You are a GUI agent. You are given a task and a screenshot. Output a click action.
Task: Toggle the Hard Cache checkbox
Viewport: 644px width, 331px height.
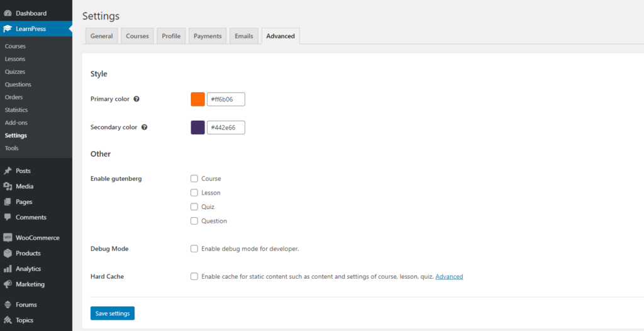(194, 276)
